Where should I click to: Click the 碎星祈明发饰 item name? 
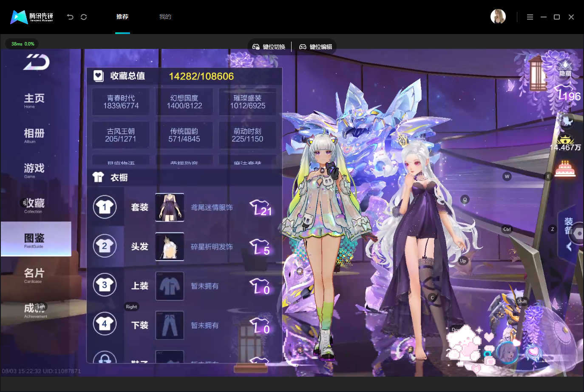[212, 247]
